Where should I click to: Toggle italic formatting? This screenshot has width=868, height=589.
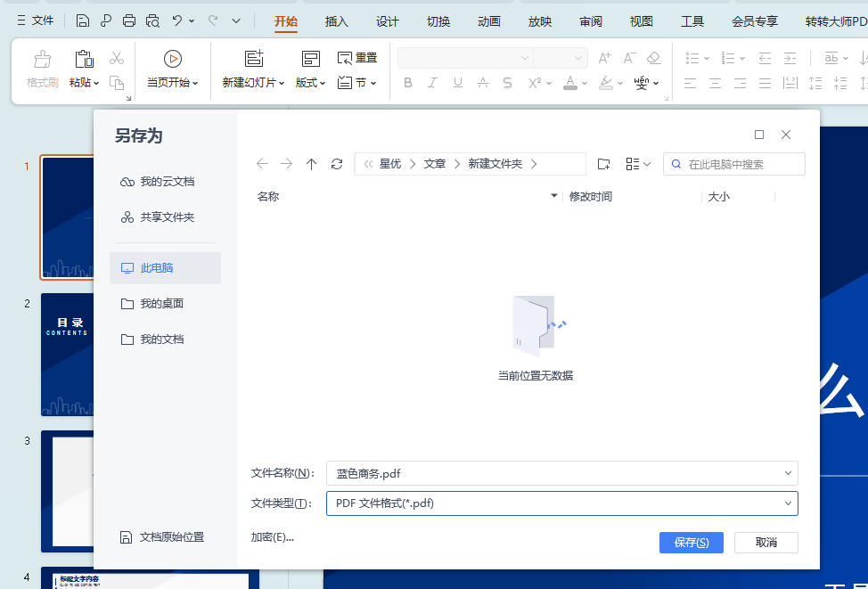433,83
